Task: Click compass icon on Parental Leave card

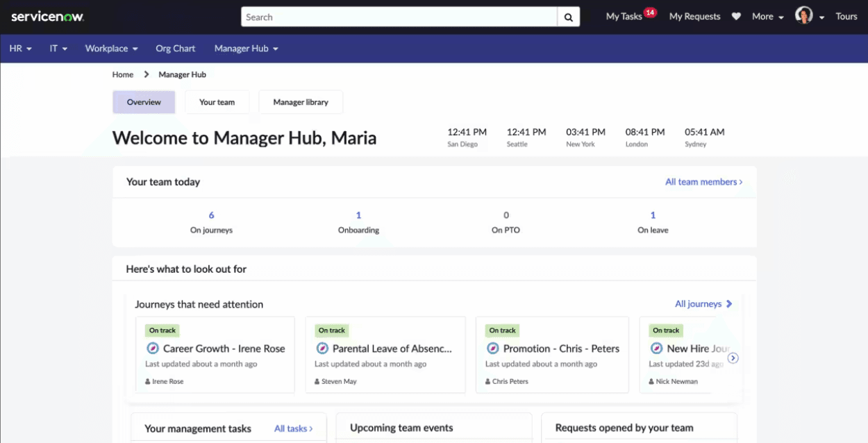Action: click(322, 349)
